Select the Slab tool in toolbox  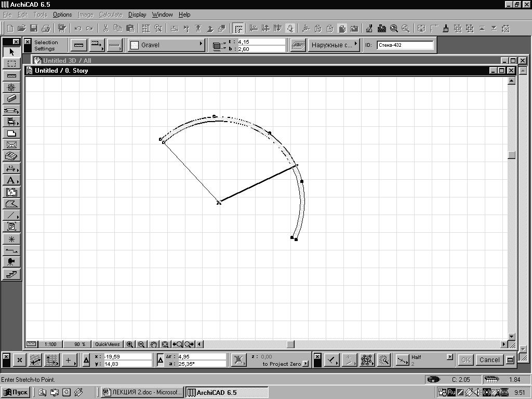11,134
